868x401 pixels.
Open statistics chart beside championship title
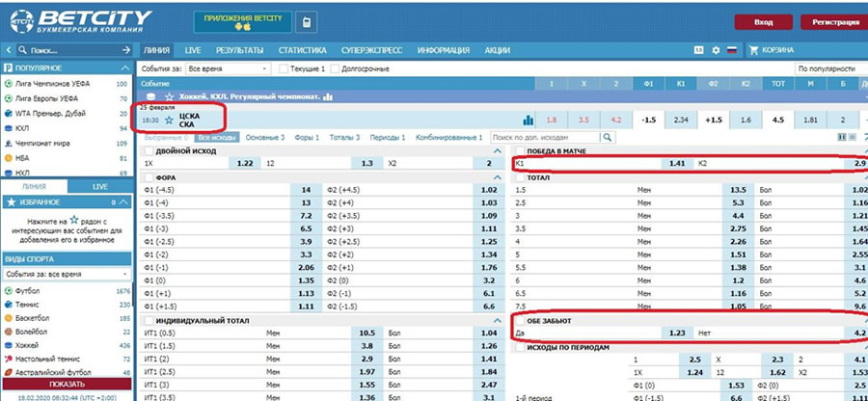click(x=328, y=96)
